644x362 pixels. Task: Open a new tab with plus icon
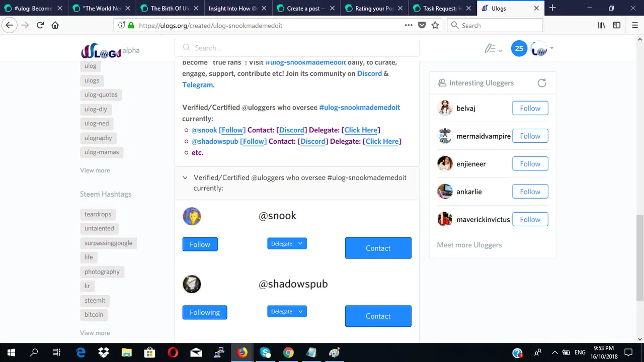point(552,8)
